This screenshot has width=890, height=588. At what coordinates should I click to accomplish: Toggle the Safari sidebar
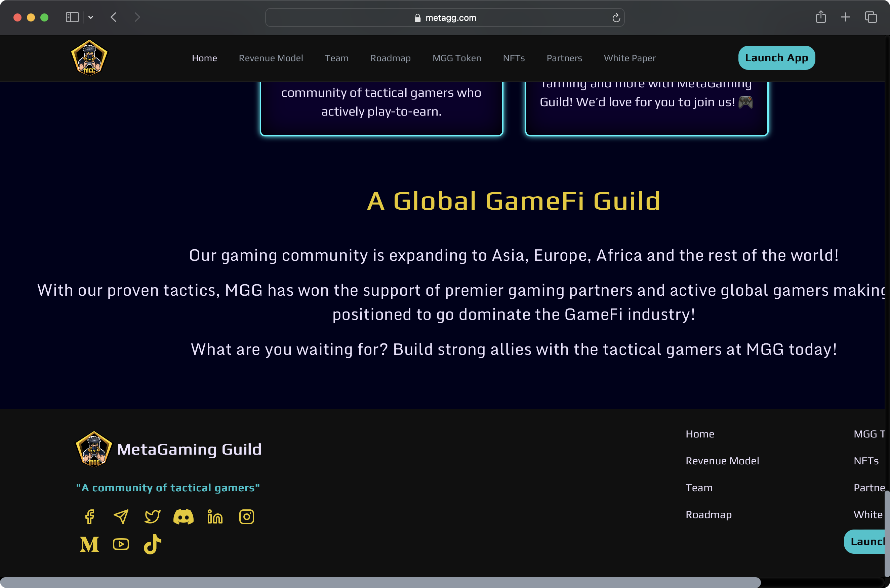pos(72,17)
